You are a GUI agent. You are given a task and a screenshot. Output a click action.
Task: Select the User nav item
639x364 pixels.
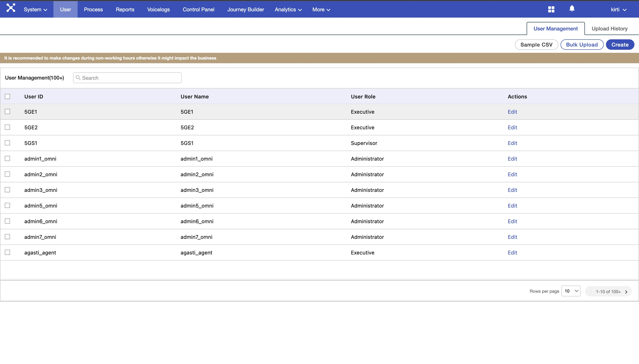[x=65, y=10]
